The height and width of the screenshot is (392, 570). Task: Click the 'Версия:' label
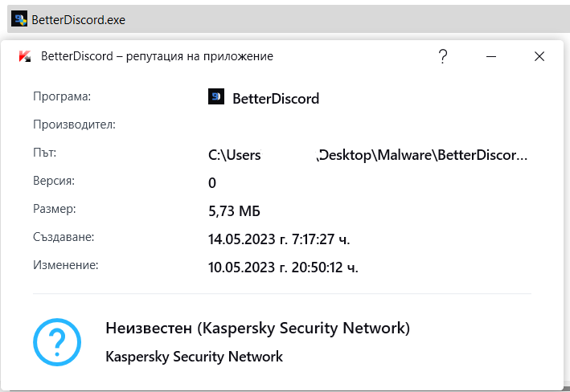[54, 181]
